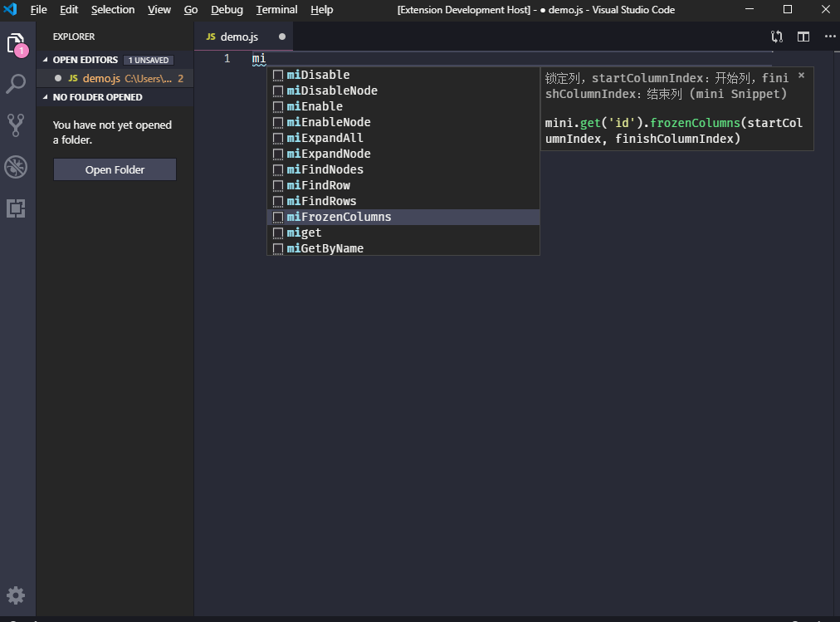Open the Go menu

[x=191, y=10]
